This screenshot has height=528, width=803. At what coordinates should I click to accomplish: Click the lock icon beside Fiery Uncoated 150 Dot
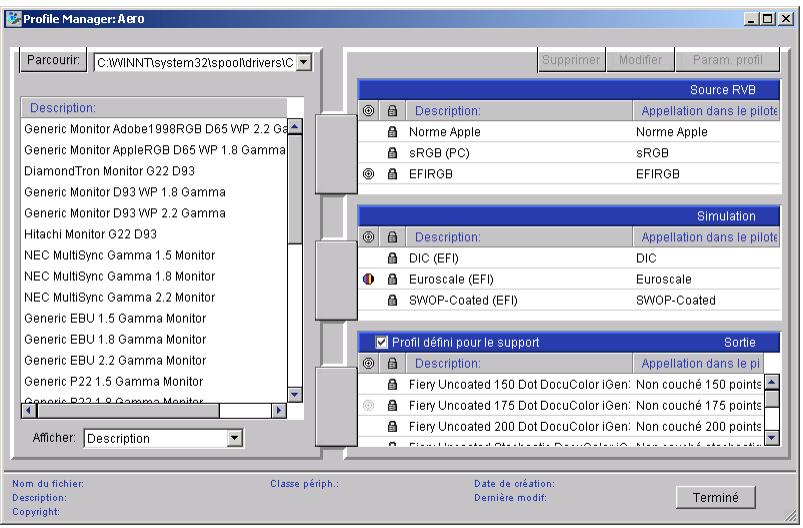392,385
